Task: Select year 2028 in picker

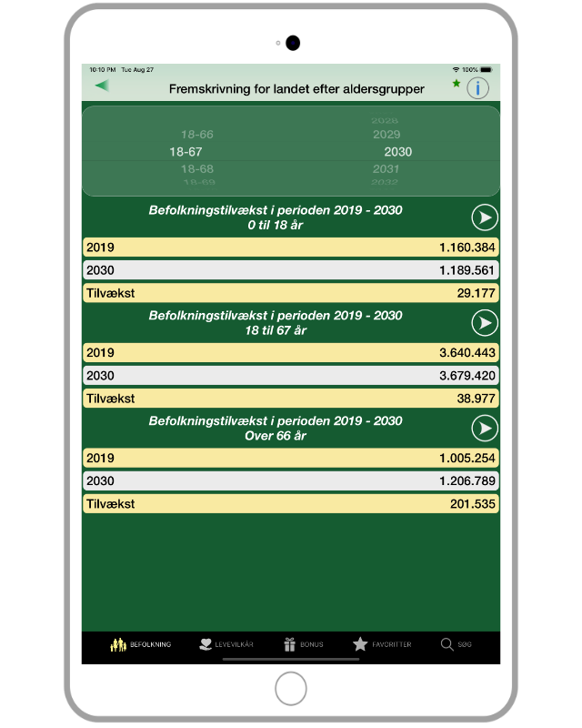Action: pyautogui.click(x=385, y=121)
